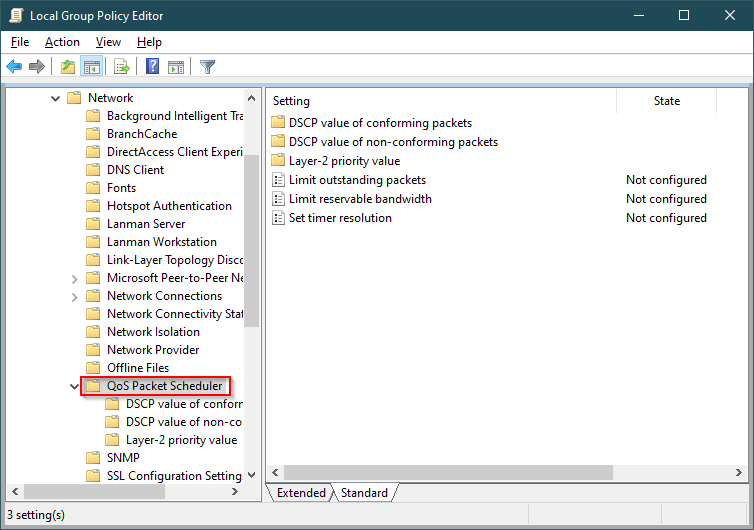Click the tree pane vertical scrollbar thumb
This screenshot has width=754, height=530.
(251, 241)
